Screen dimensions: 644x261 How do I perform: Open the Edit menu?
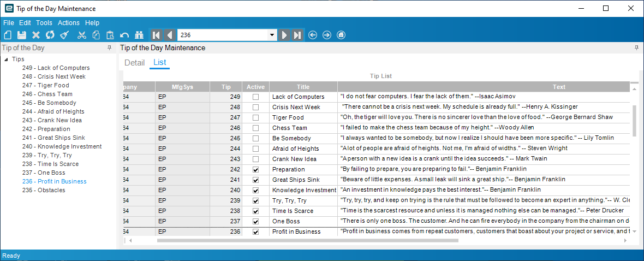tap(25, 23)
